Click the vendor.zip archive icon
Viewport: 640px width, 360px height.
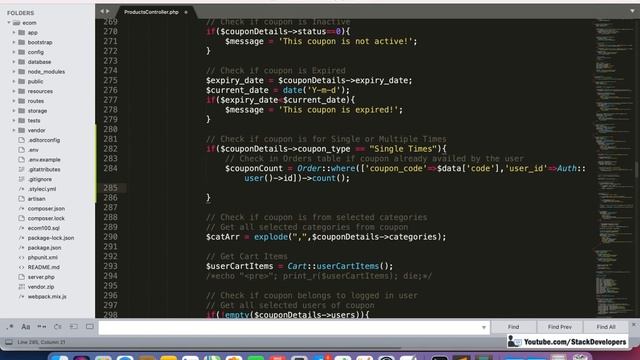pos(22,287)
